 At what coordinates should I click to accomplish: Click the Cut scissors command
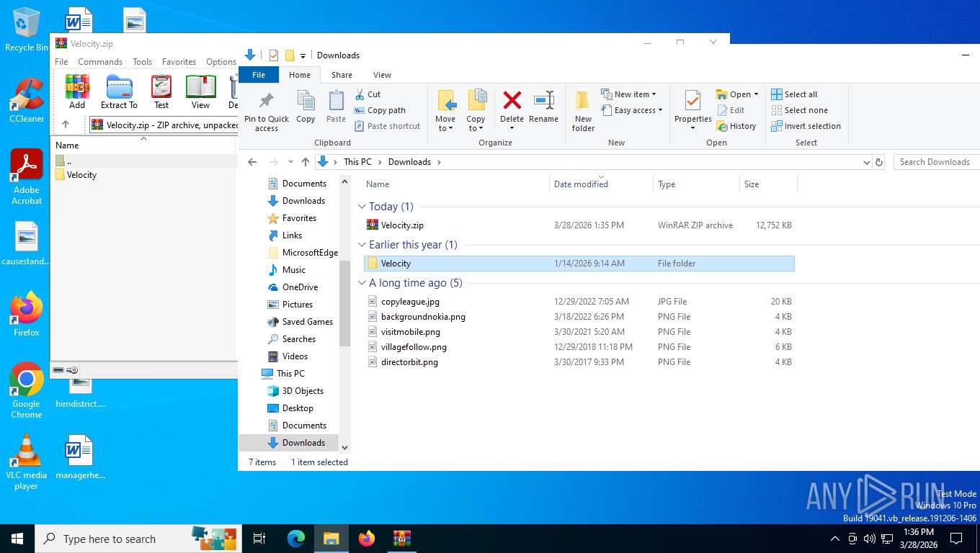pos(367,94)
